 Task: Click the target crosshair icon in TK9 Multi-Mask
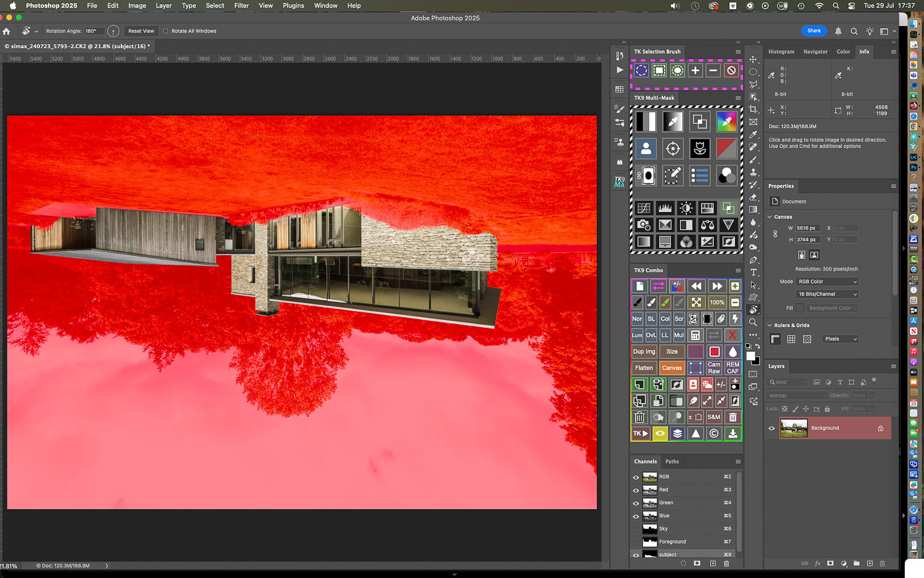click(673, 149)
